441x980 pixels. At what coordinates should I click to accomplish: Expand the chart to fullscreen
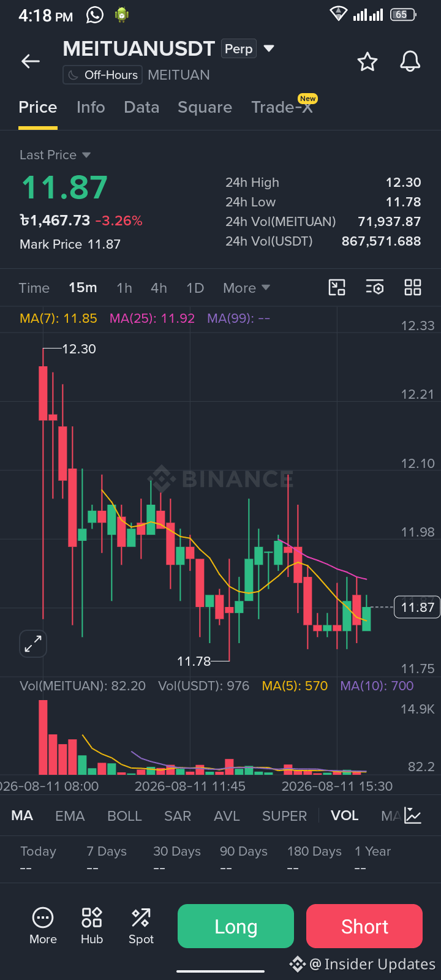(32, 644)
